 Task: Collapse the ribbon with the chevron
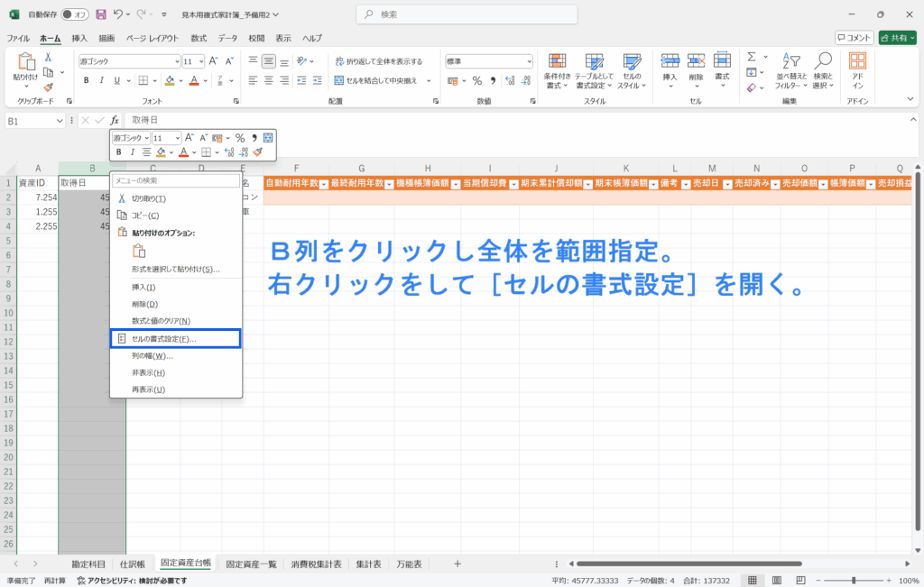(x=910, y=99)
